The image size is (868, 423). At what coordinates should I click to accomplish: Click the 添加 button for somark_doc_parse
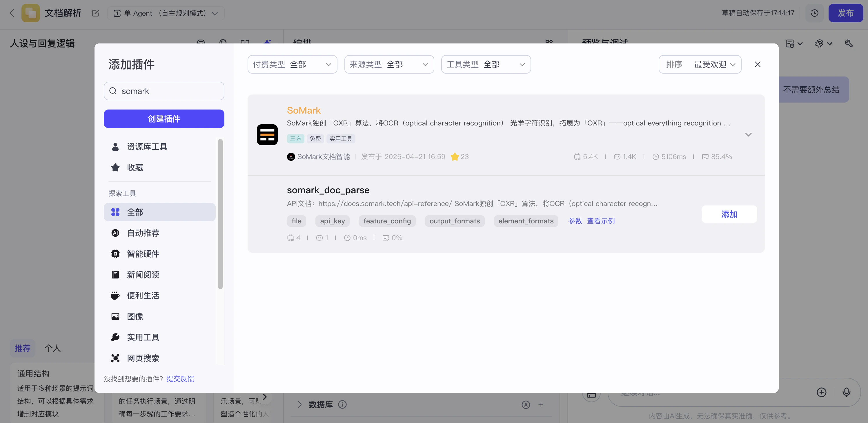pos(729,214)
